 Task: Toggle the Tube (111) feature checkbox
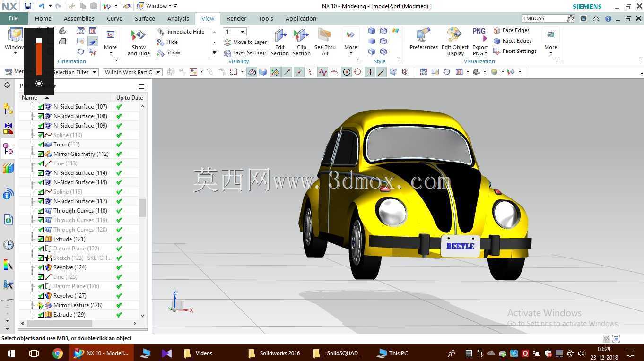click(41, 145)
